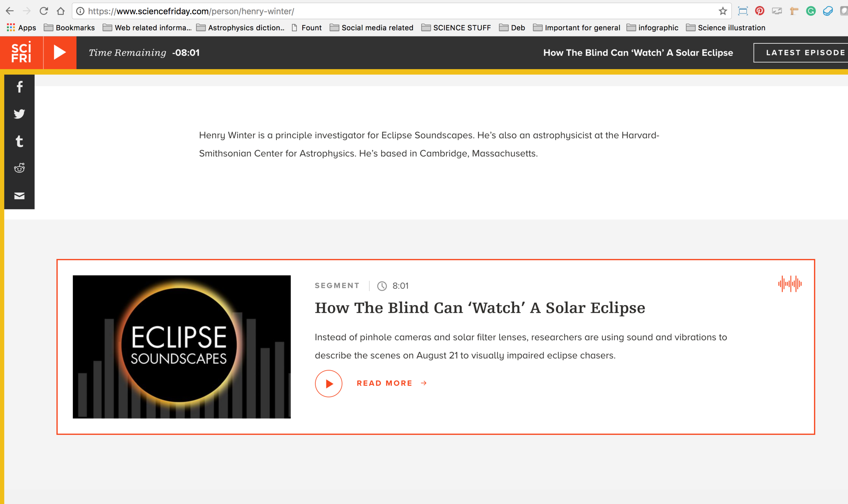Open the Grammarly extension icon

click(x=811, y=11)
